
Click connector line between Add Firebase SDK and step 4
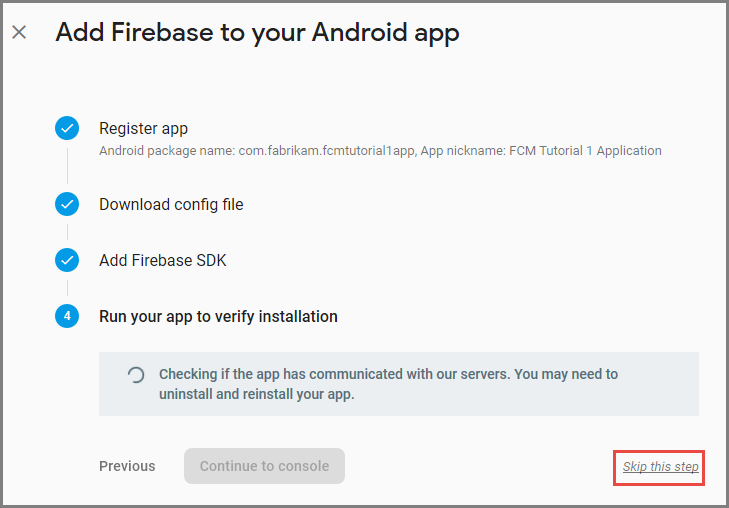tap(67, 288)
